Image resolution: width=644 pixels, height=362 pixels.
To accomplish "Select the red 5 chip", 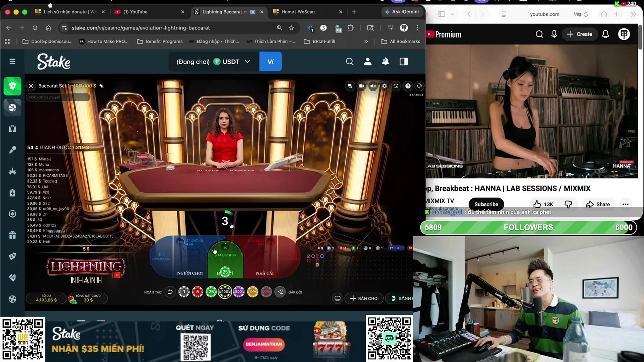I will tap(197, 292).
